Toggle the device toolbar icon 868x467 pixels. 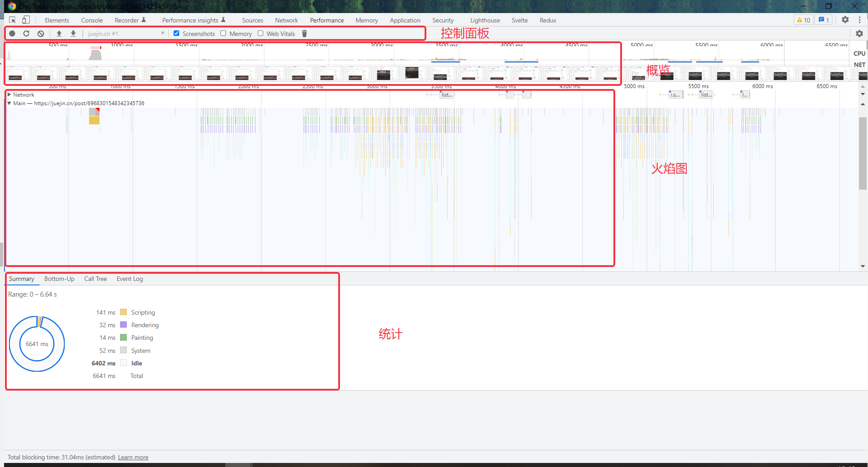coord(26,20)
